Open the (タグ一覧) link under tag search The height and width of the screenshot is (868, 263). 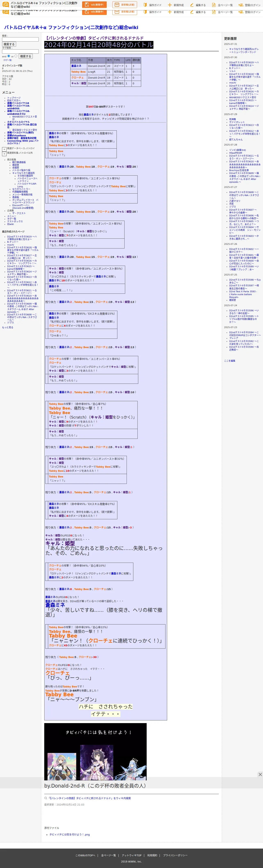(x=7, y=60)
